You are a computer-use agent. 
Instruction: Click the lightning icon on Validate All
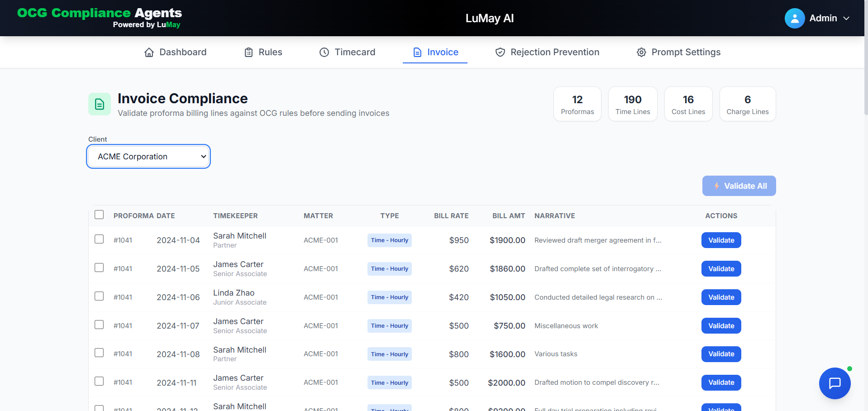click(716, 186)
